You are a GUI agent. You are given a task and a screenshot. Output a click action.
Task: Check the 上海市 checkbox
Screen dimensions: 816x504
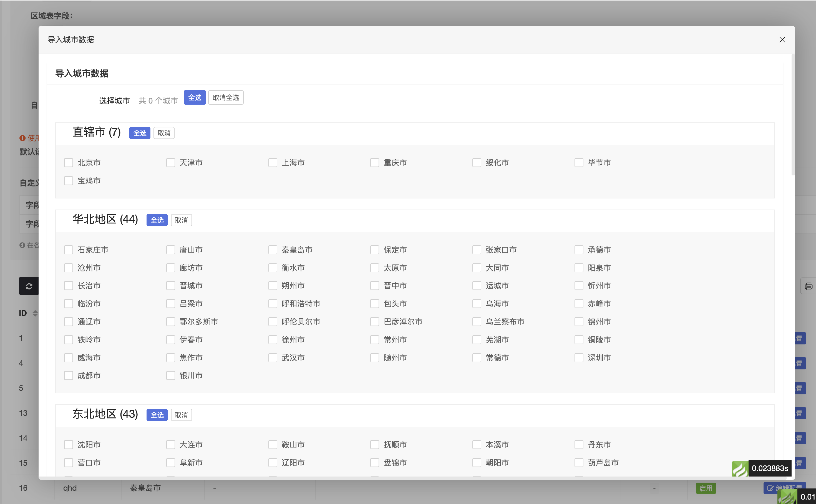click(x=273, y=163)
